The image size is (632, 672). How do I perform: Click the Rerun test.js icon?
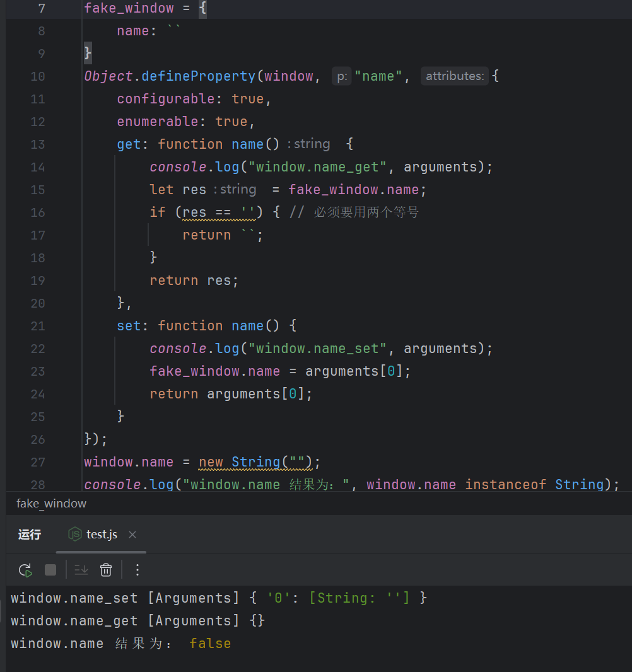[x=25, y=570]
